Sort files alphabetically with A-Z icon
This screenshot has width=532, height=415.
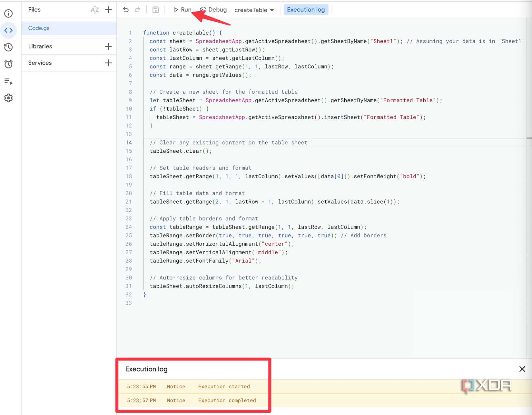(x=94, y=10)
